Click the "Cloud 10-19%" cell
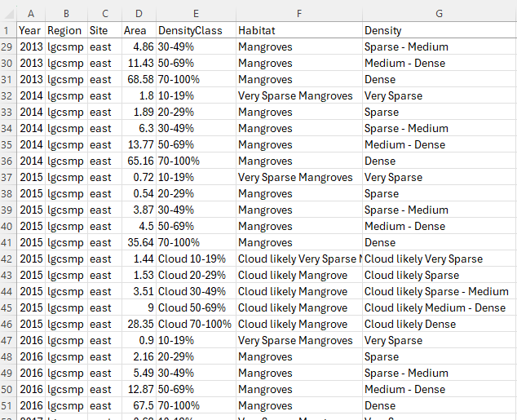Image resolution: width=517 pixels, height=420 pixels. [x=195, y=259]
